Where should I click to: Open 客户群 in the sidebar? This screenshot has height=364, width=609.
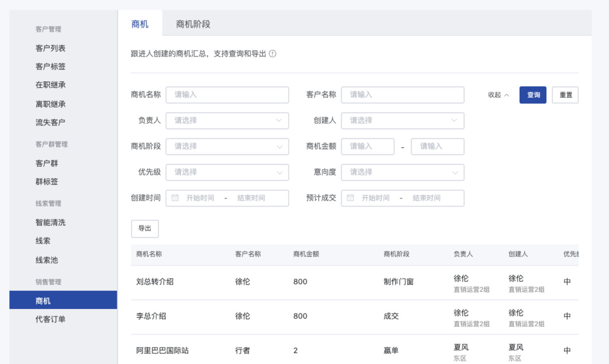pyautogui.click(x=47, y=163)
